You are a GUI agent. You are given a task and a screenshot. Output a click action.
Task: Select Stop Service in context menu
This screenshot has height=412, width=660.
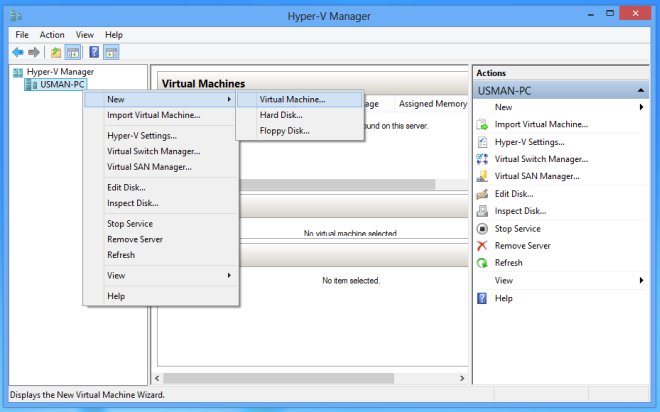point(161,224)
